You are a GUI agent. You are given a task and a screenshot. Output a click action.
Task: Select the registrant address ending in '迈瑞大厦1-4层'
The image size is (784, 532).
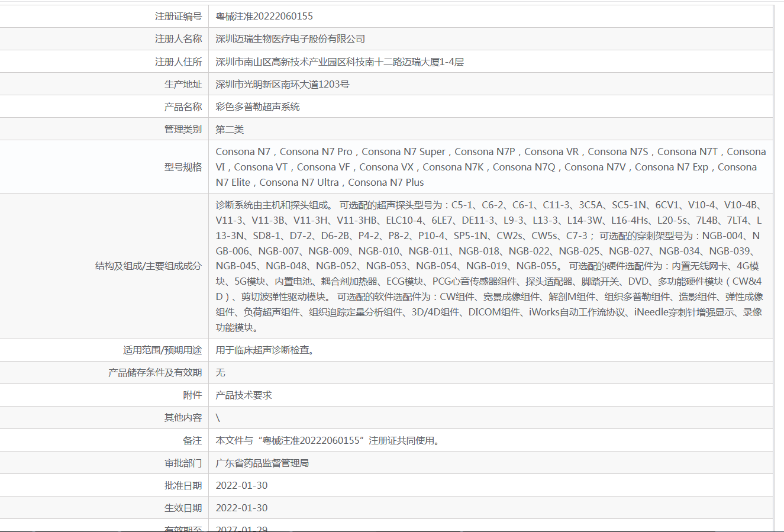340,62
